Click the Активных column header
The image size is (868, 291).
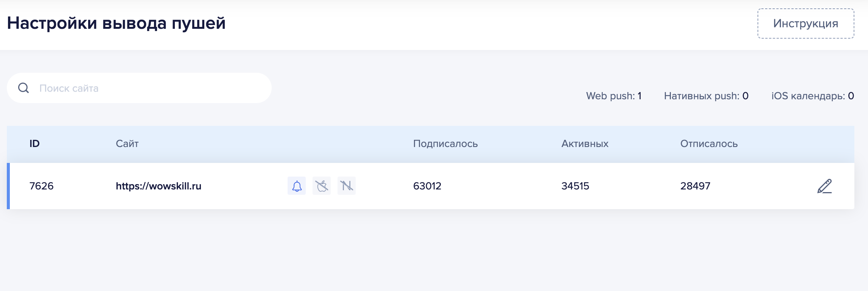click(x=585, y=144)
